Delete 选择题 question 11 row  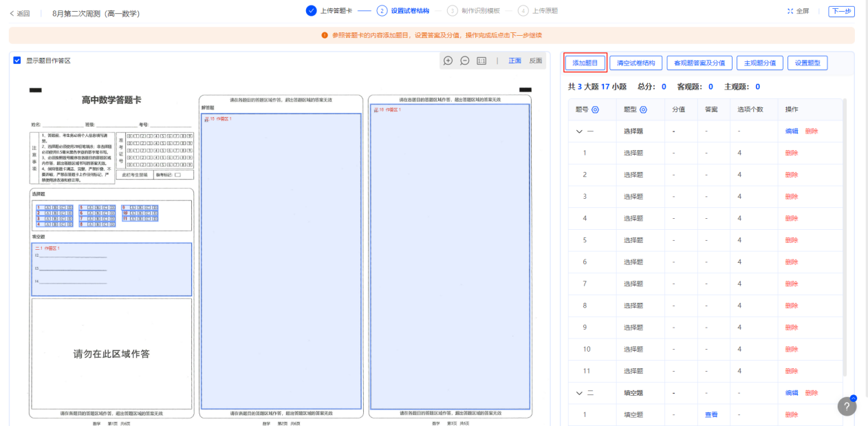coord(792,371)
